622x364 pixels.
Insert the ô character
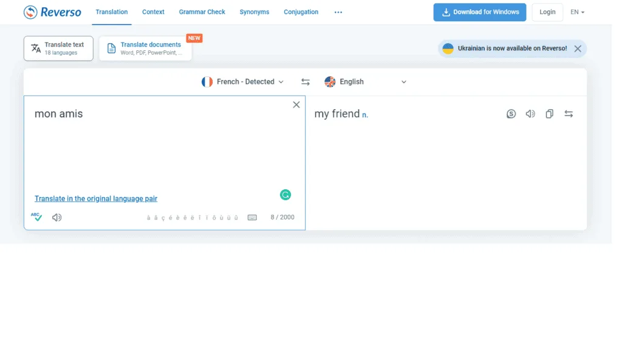214,217
